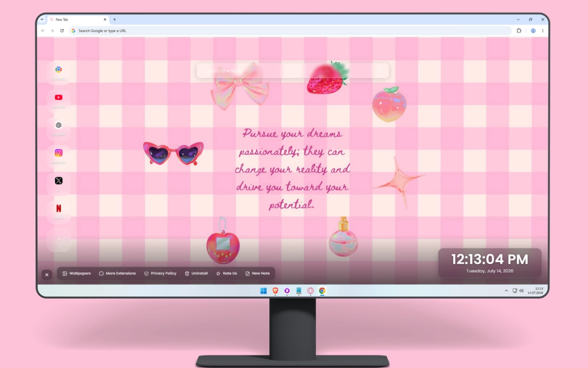
Task: Open the Instagram shortcut tile
Action: click(58, 156)
